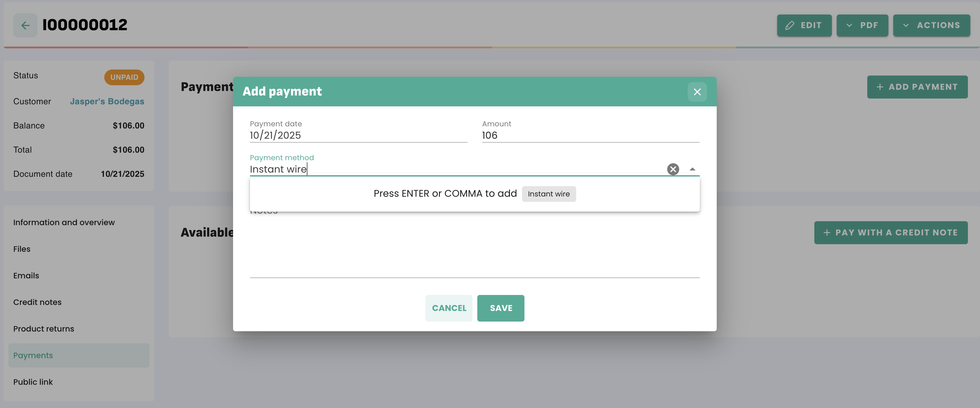Expand the Actions dropdown menu

pos(931,25)
